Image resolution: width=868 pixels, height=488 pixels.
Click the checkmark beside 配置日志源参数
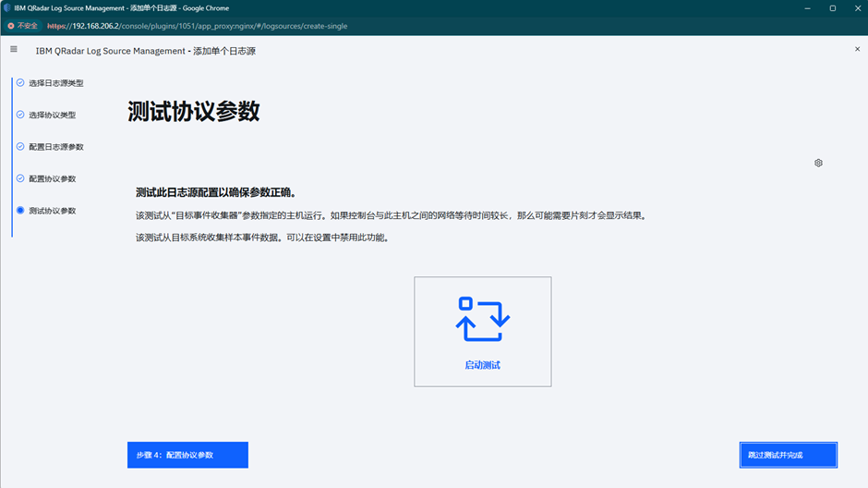point(20,147)
